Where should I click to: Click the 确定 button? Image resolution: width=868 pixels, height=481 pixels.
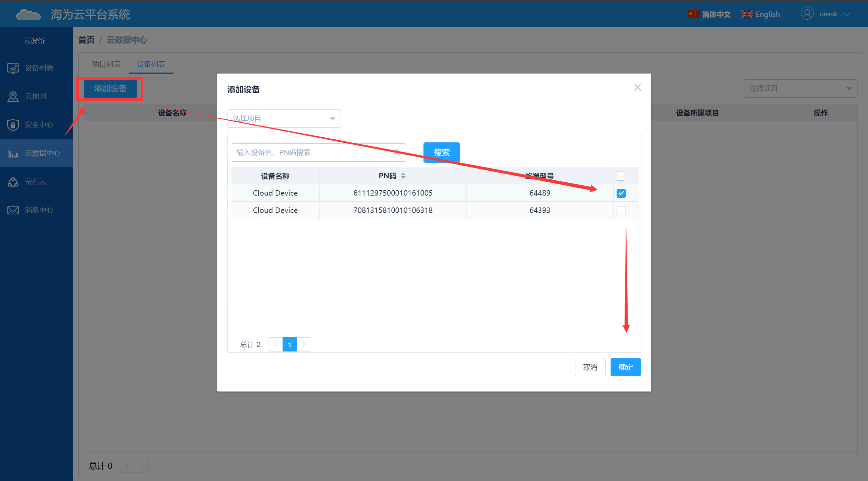(626, 367)
